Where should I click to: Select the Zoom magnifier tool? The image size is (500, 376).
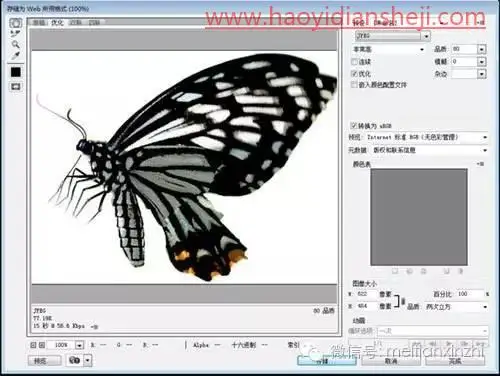(x=15, y=44)
